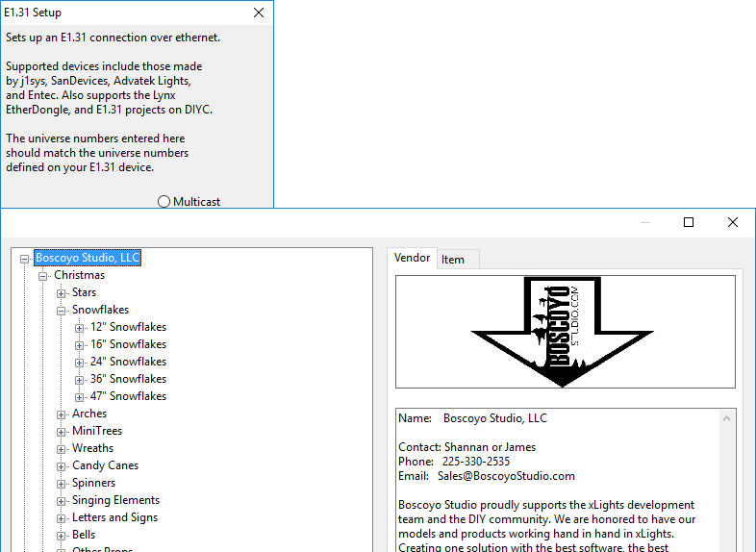Viewport: 756px width, 552px height.
Task: Click the Boscoyo Studio logo image
Action: click(565, 332)
